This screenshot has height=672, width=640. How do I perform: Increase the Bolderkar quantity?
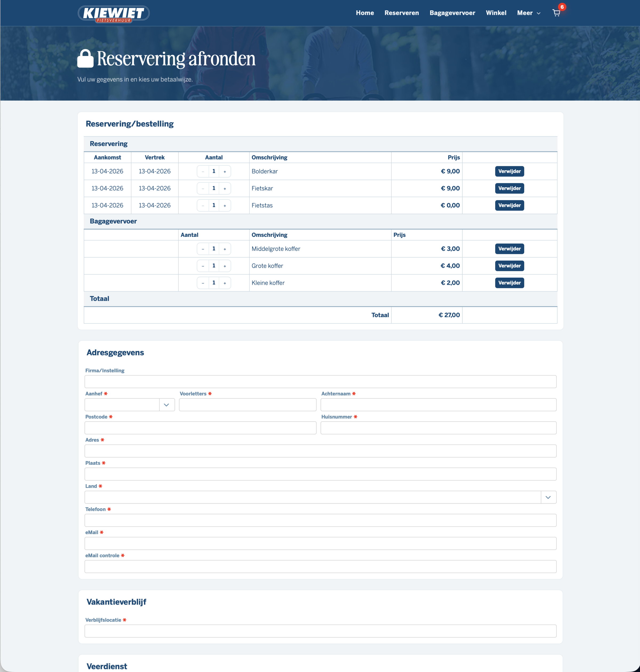[225, 171]
